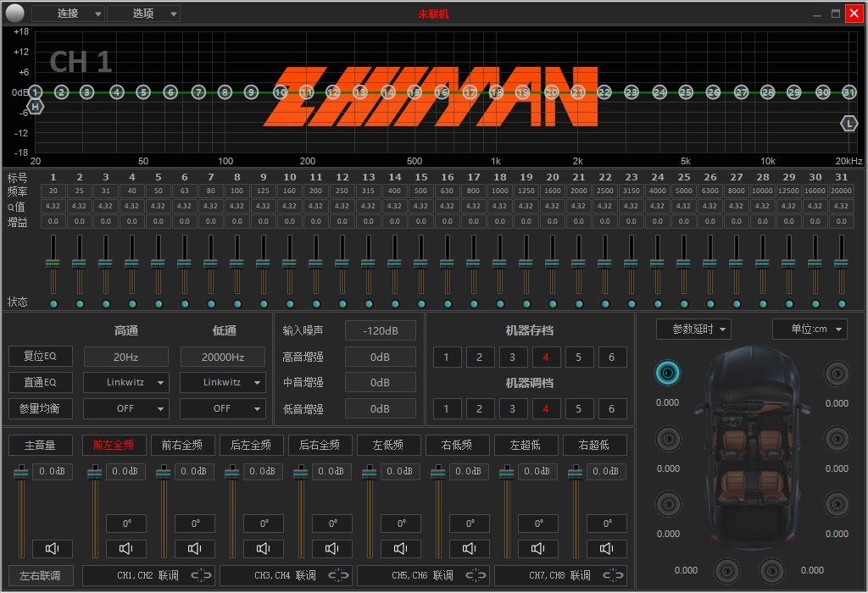Select the third left speaker icon beside the car
The width and height of the screenshot is (868, 593).
point(668,505)
